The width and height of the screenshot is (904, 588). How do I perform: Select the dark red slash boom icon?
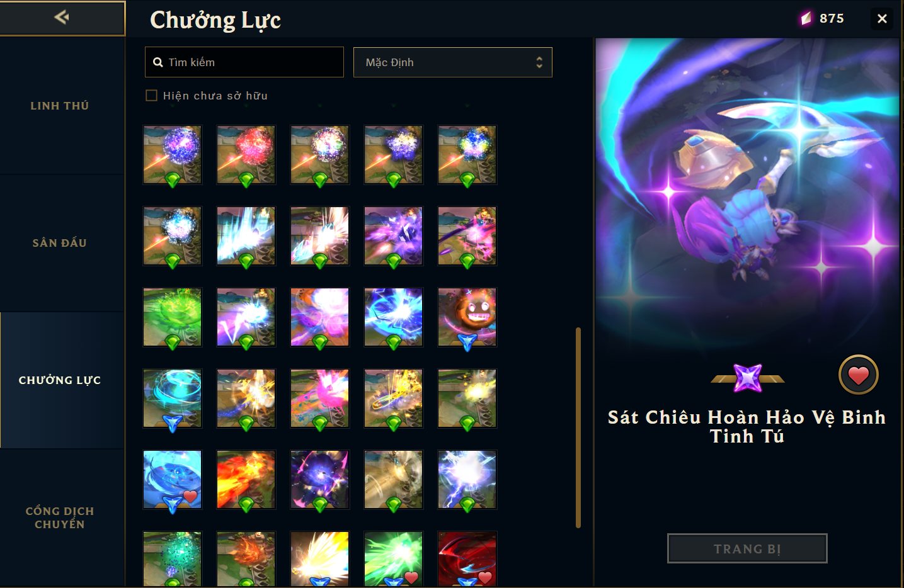pos(467,559)
